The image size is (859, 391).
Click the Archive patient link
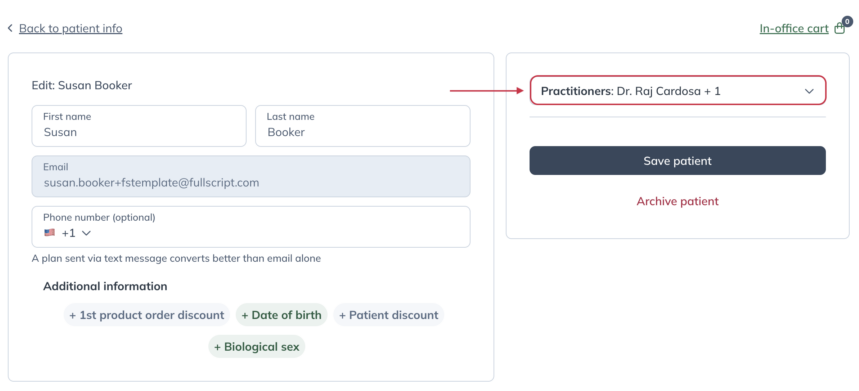(678, 201)
